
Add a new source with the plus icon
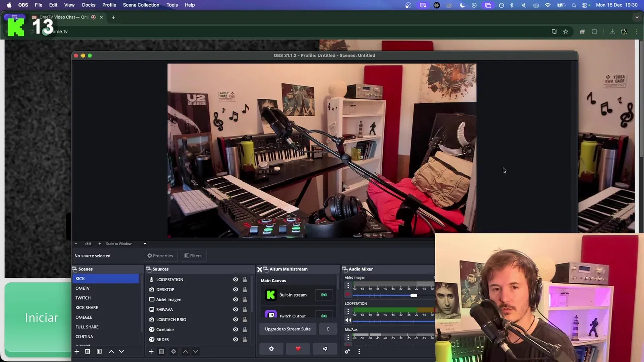151,351
